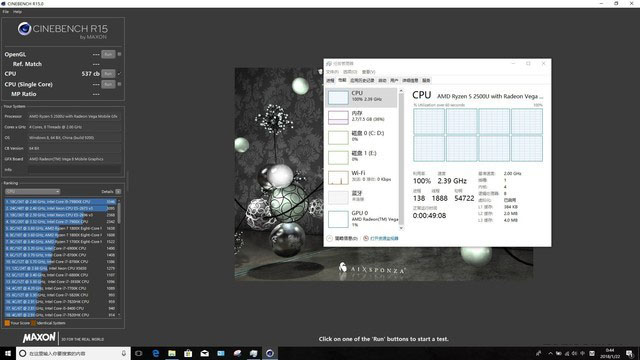Click the Info input field in Cinebench
640x360 pixels.
click(x=75, y=169)
